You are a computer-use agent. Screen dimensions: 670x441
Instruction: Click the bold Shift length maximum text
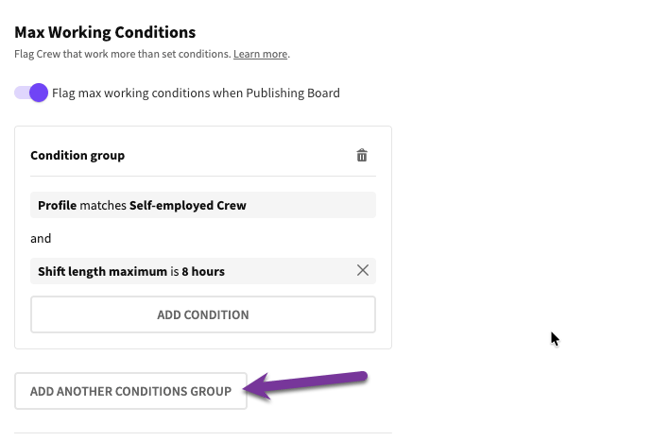100,271
